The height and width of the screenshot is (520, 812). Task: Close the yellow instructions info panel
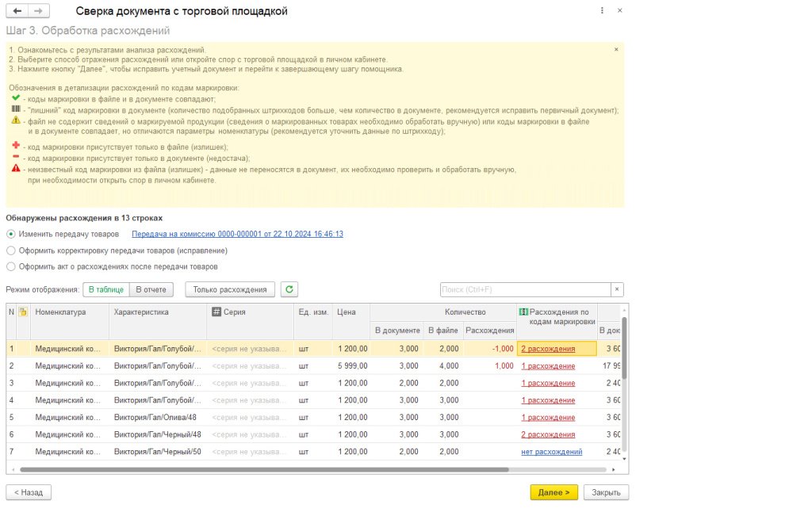click(616, 49)
